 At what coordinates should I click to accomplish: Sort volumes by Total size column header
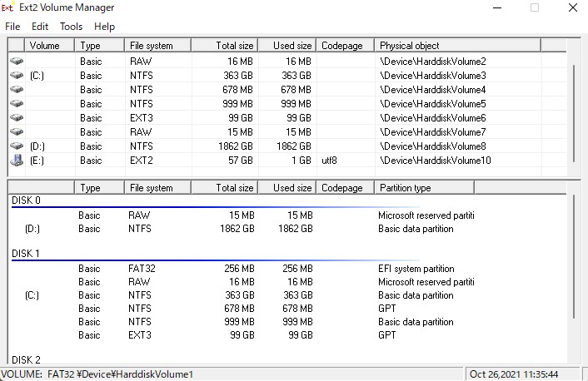[x=224, y=45]
